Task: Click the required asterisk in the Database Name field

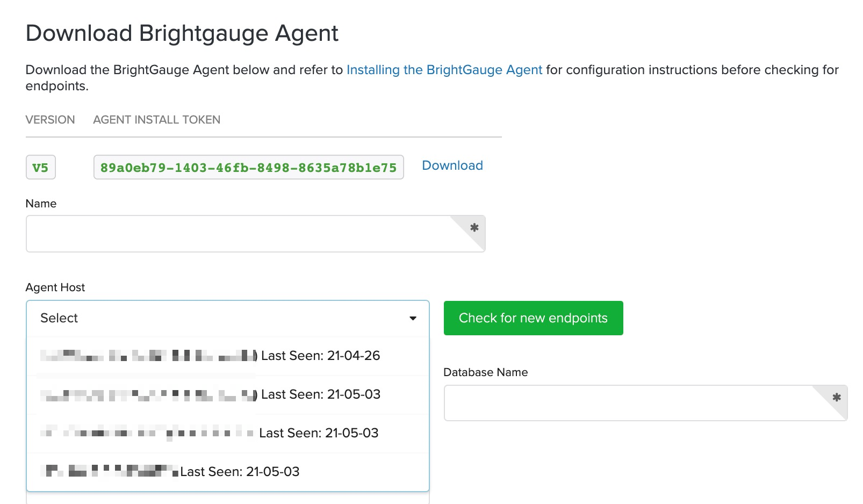Action: pos(836,398)
